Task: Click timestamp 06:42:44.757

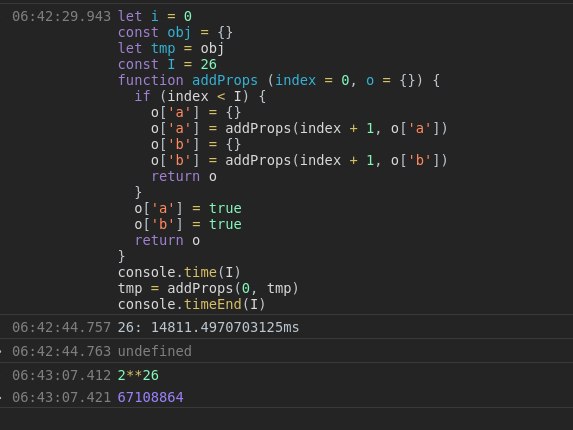Action: [x=61, y=327]
